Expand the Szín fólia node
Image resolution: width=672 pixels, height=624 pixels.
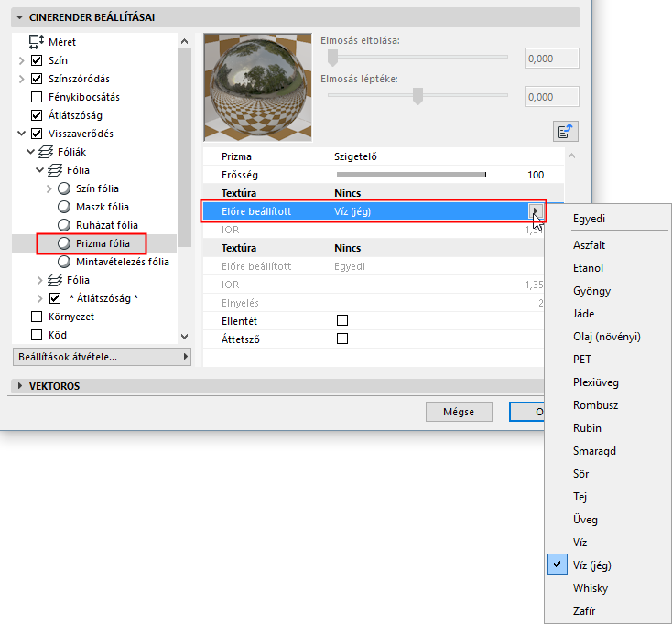pyautogui.click(x=49, y=188)
